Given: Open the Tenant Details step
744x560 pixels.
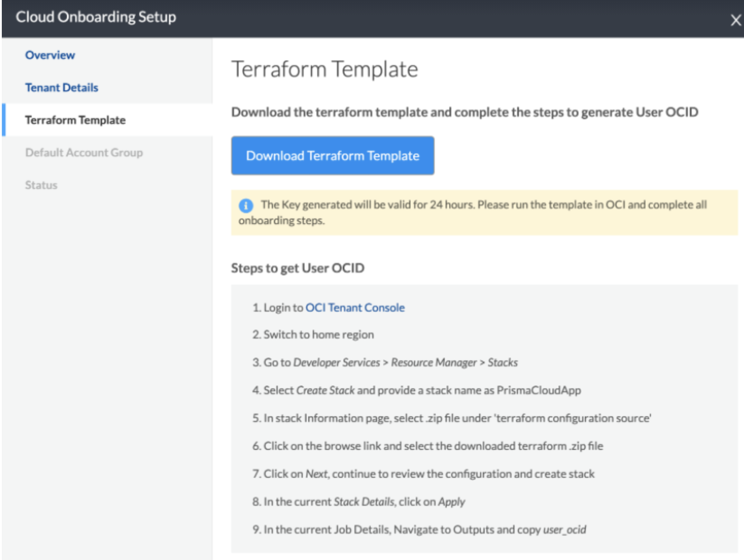Looking at the screenshot, I should click(x=61, y=88).
